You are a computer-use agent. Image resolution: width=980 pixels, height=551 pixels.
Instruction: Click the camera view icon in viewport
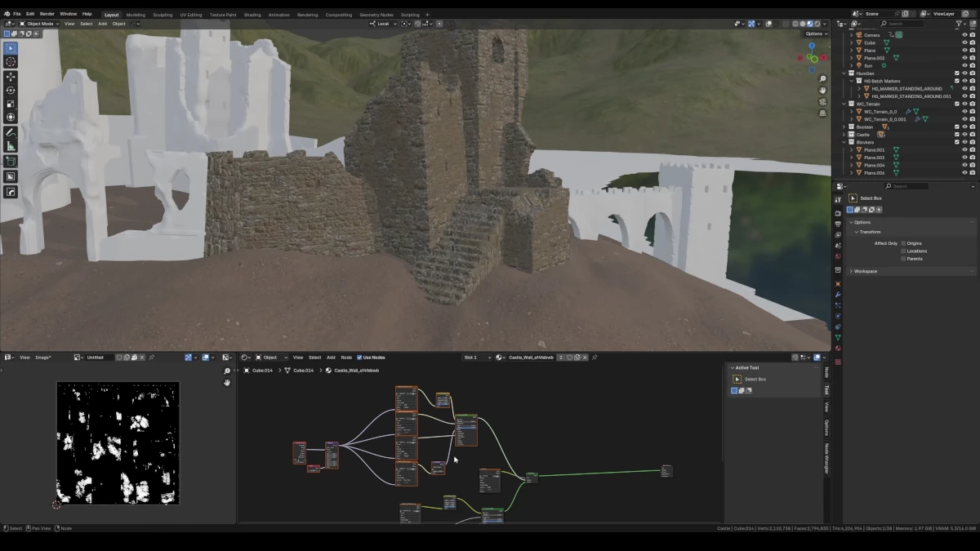click(822, 102)
